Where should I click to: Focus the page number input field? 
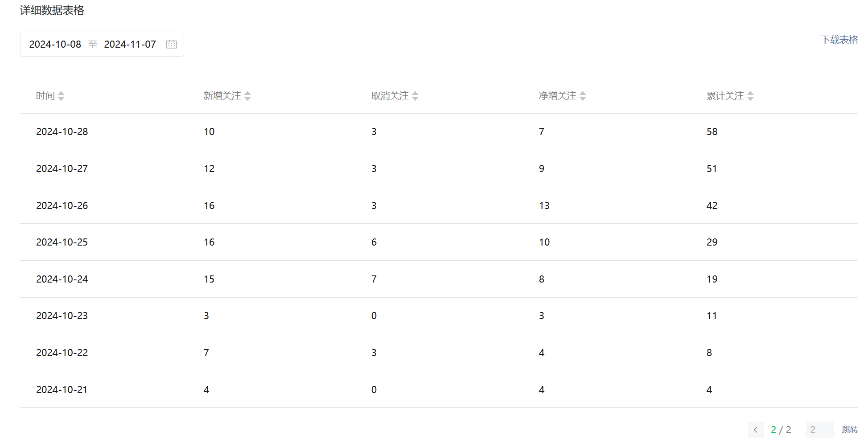coord(819,430)
